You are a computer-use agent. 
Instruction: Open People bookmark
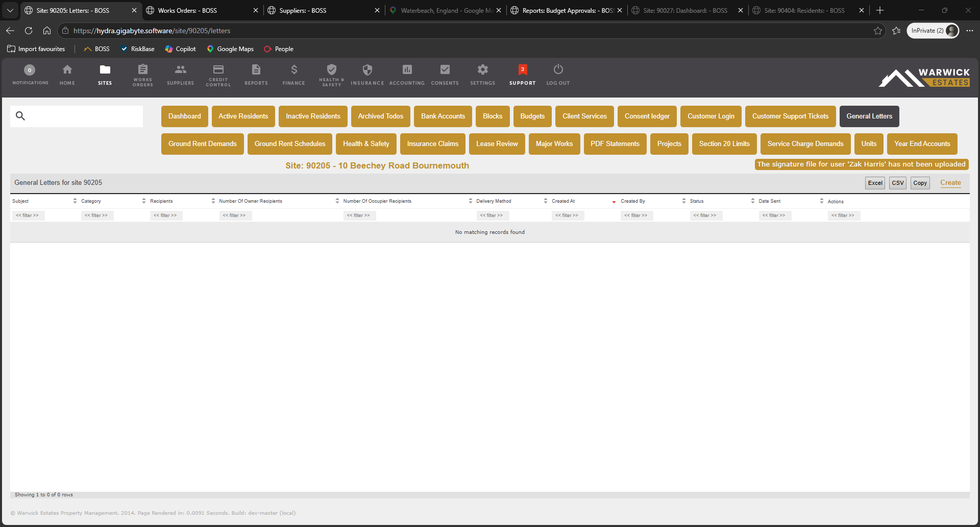[279, 49]
